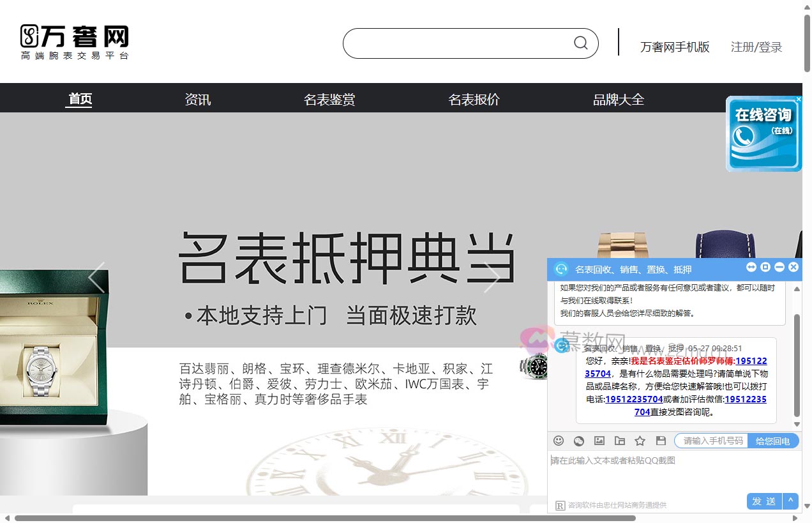Minimize the chat window with the minus icon

(x=779, y=267)
